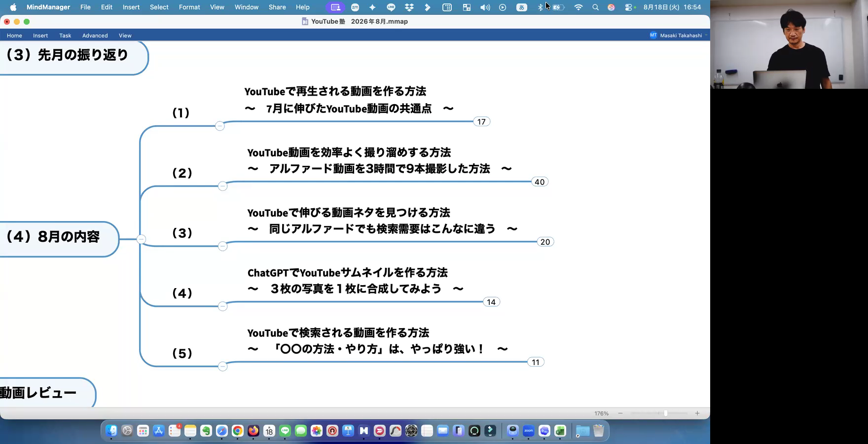This screenshot has width=868, height=444.
Task: Click Dropbox icon in menu bar
Action: (409, 7)
